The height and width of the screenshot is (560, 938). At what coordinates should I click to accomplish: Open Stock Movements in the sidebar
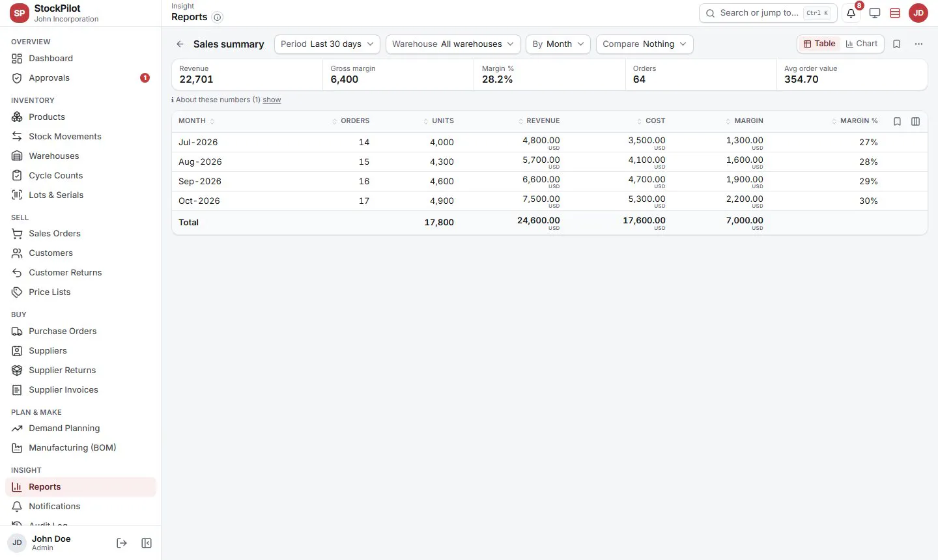(81, 137)
